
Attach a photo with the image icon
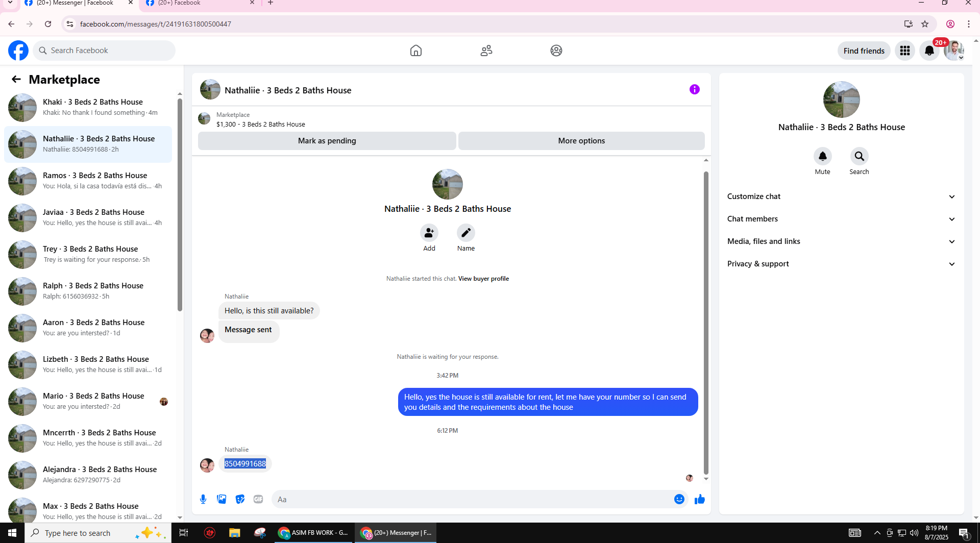[222, 499]
